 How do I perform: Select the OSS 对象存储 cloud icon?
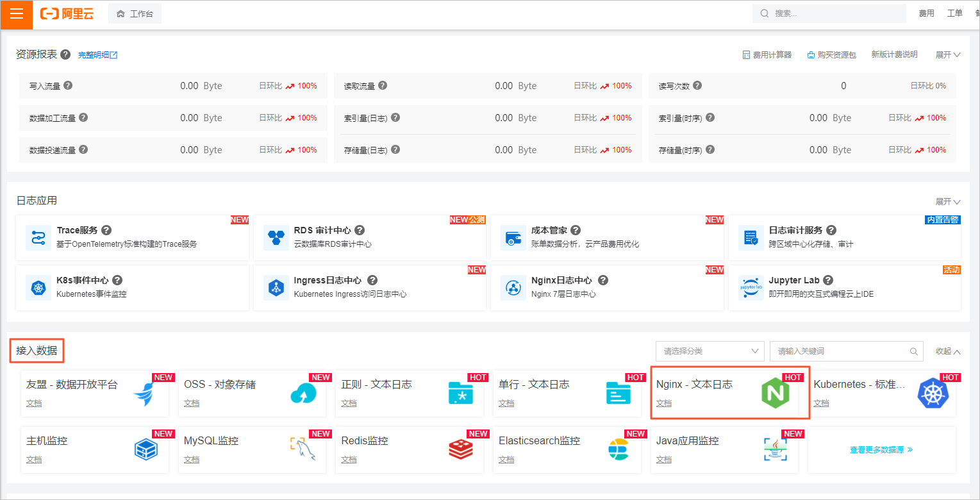click(303, 393)
